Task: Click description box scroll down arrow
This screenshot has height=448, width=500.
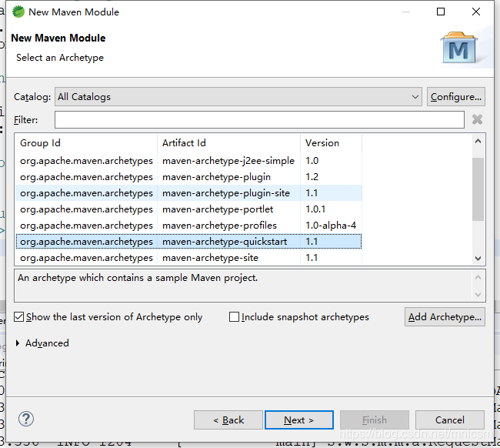Action: point(478,295)
